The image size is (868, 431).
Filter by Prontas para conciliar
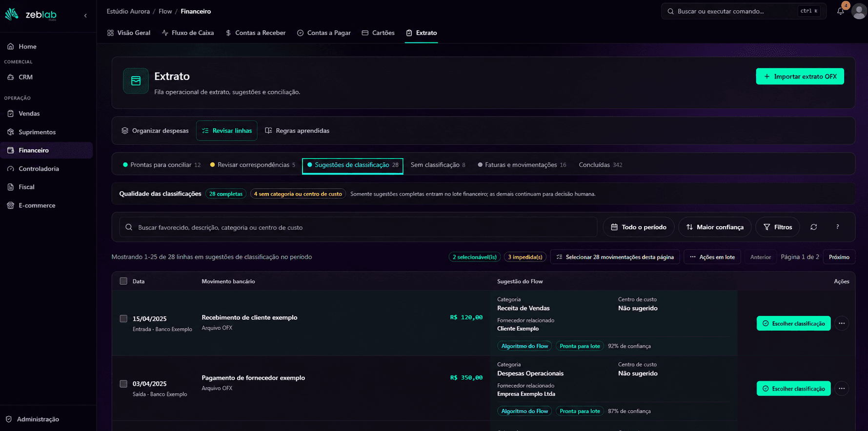coord(161,165)
